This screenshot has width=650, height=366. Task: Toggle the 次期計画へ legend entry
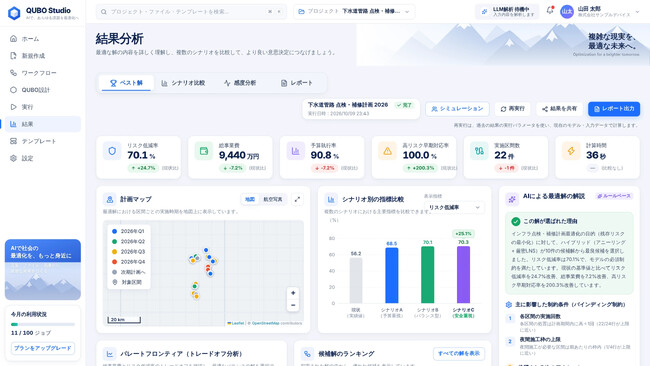tap(129, 272)
